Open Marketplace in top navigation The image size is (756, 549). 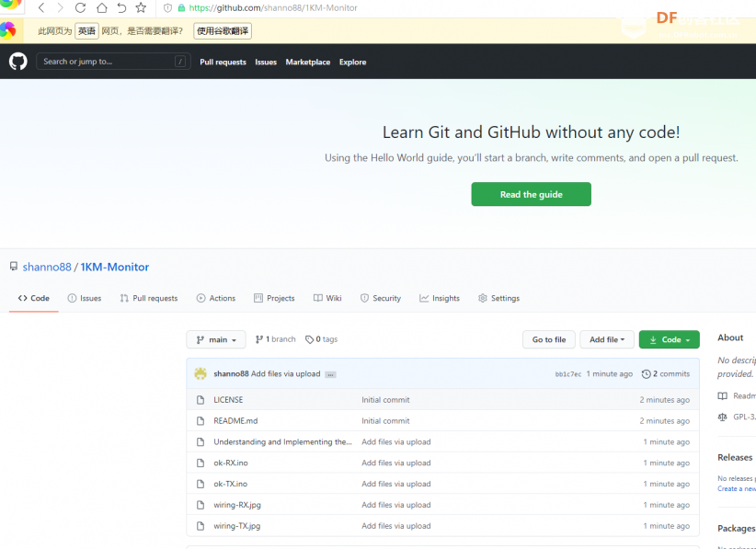point(307,62)
